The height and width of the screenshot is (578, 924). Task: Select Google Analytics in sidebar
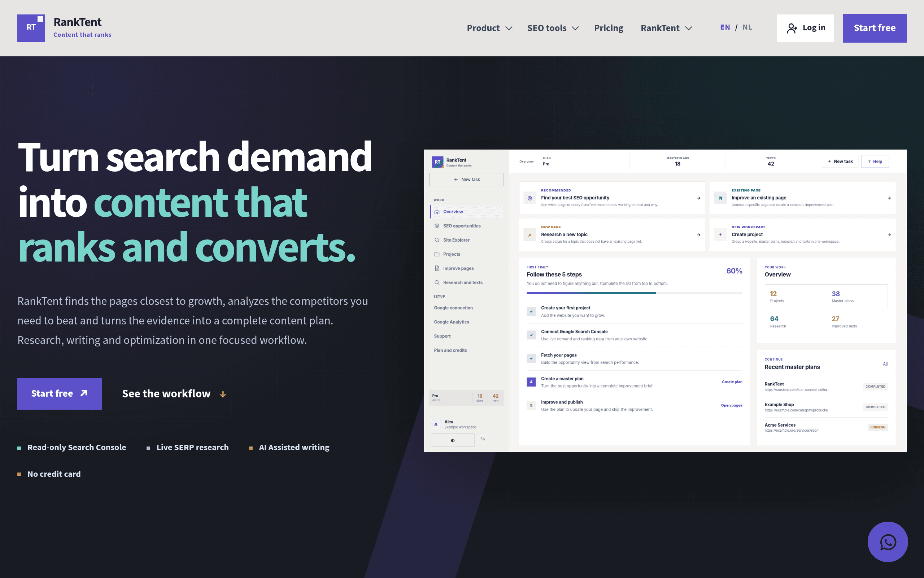point(451,322)
